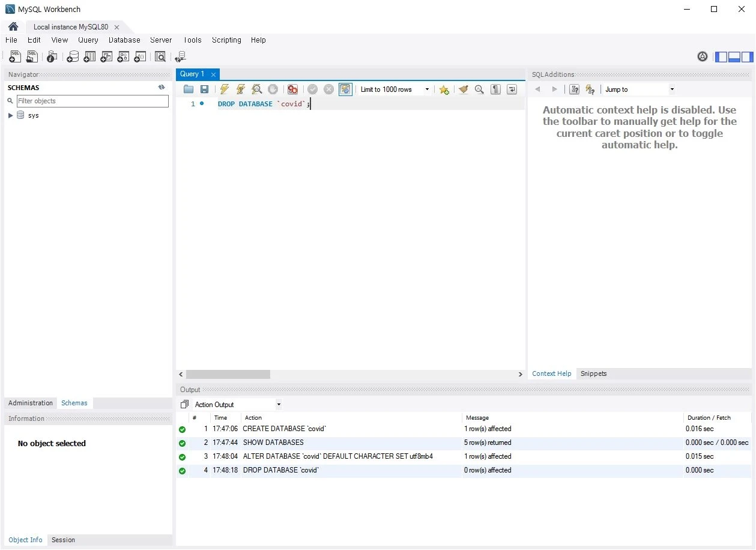This screenshot has height=550, width=756.
Task: Save the script with the floppy disk icon
Action: coord(204,89)
